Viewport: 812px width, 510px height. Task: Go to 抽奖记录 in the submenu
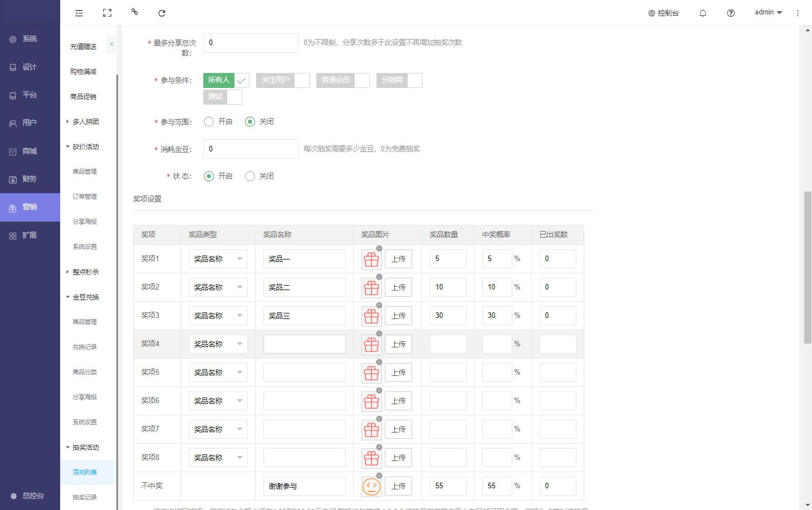[x=85, y=497]
